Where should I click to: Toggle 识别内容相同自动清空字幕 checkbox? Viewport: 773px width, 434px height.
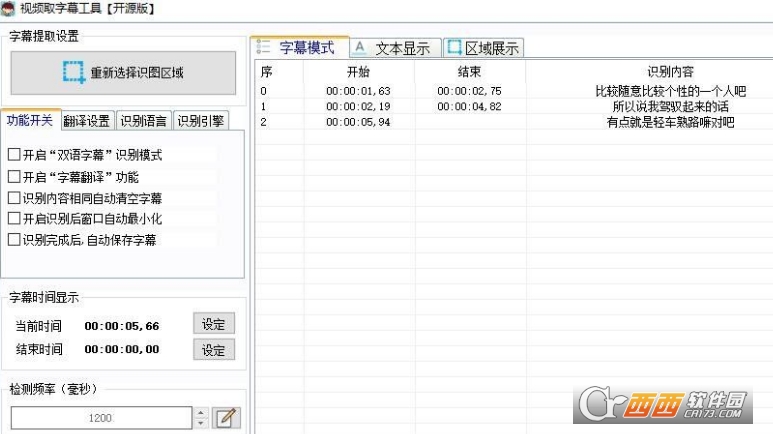click(x=14, y=198)
